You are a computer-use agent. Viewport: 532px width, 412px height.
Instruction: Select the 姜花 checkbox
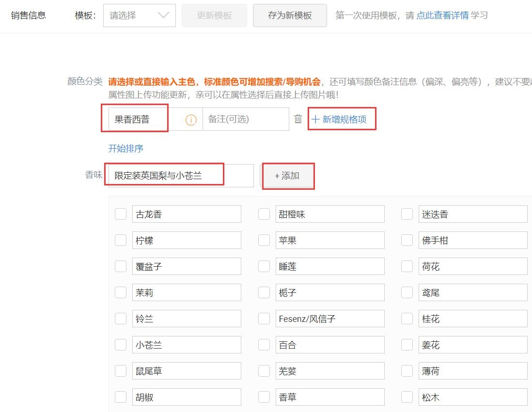[x=407, y=345]
